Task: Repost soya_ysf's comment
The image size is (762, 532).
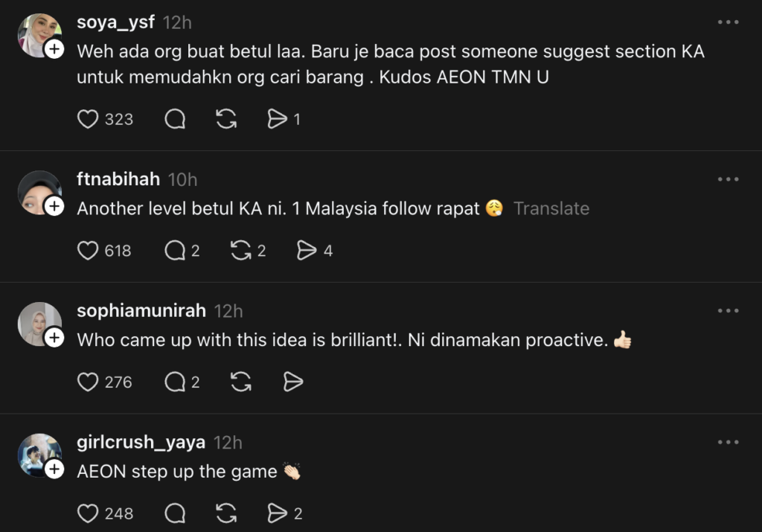Action: pos(225,119)
